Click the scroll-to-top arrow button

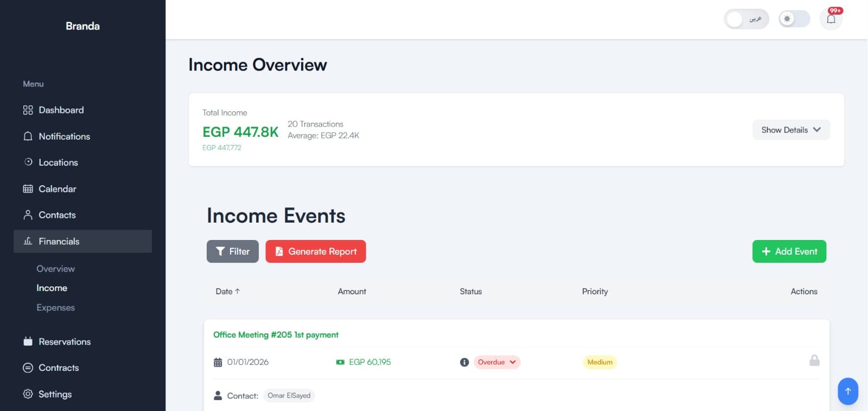click(848, 391)
